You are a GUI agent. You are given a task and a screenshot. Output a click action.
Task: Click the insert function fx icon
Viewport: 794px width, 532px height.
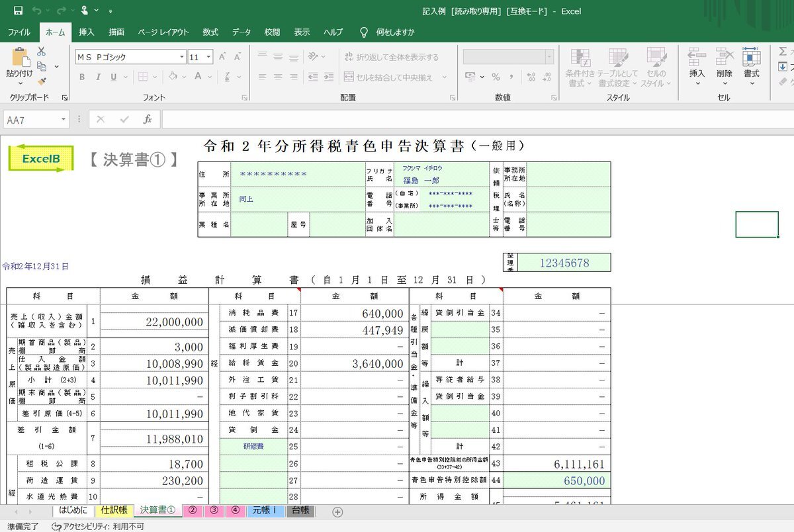point(148,120)
